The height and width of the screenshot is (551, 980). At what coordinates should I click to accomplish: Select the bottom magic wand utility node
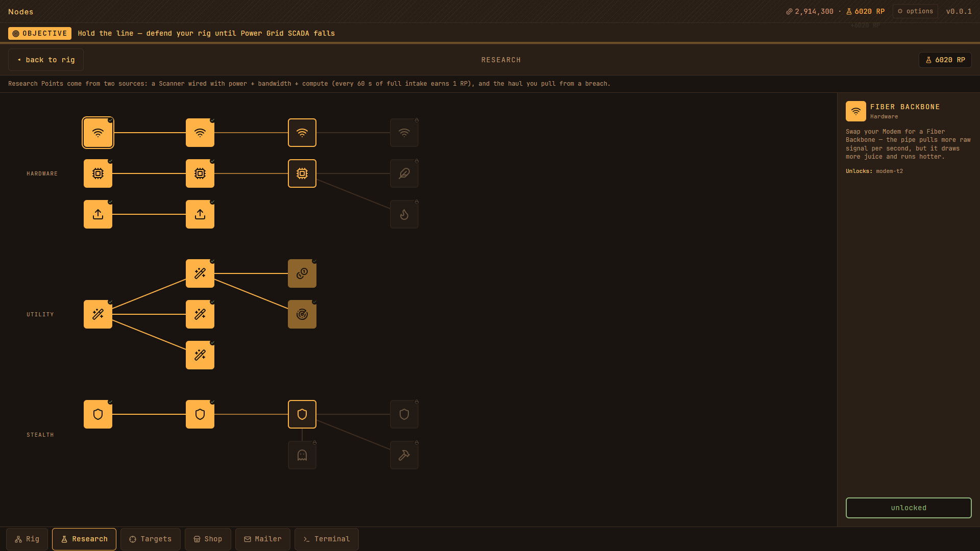pos(200,355)
